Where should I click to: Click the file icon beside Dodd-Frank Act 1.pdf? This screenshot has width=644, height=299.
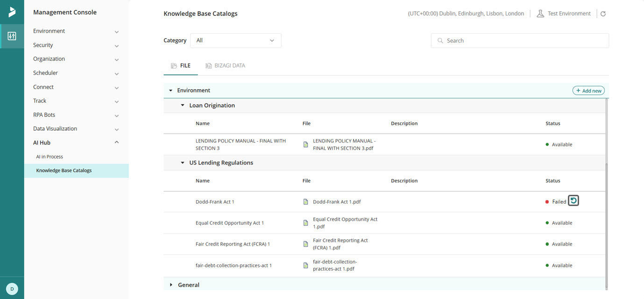coord(305,201)
